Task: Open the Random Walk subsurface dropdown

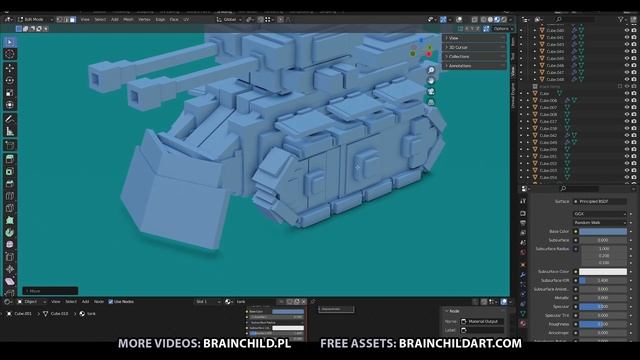Action: 600,222
